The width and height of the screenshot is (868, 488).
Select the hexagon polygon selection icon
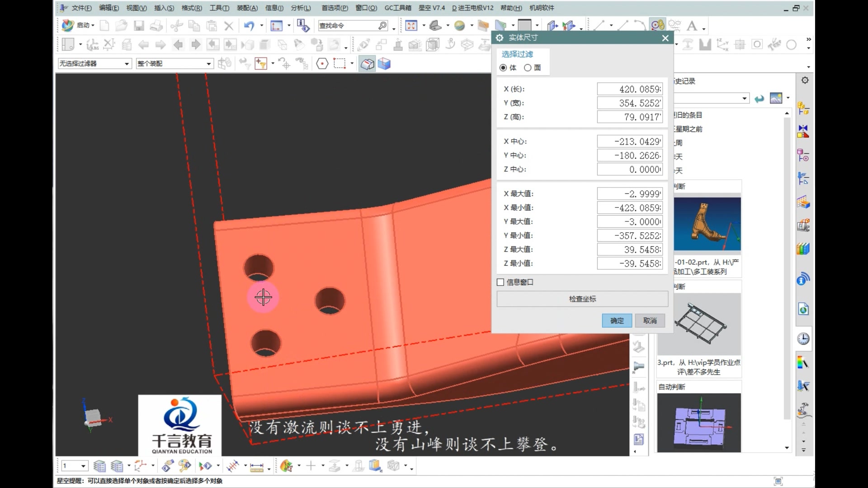pos(322,63)
